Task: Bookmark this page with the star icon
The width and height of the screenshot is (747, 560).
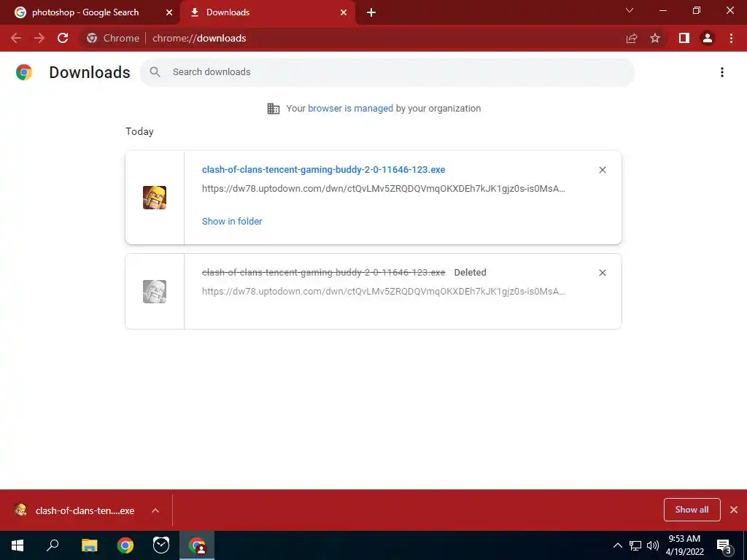Action: coord(655,38)
